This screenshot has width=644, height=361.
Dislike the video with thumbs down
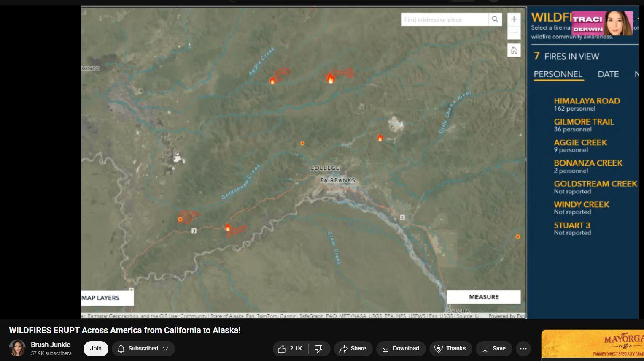[x=319, y=348]
